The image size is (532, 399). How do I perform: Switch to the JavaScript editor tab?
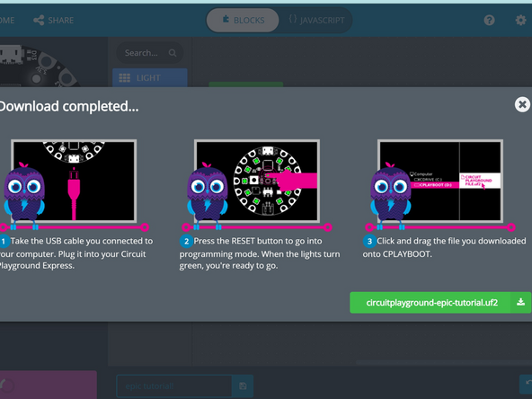point(316,21)
